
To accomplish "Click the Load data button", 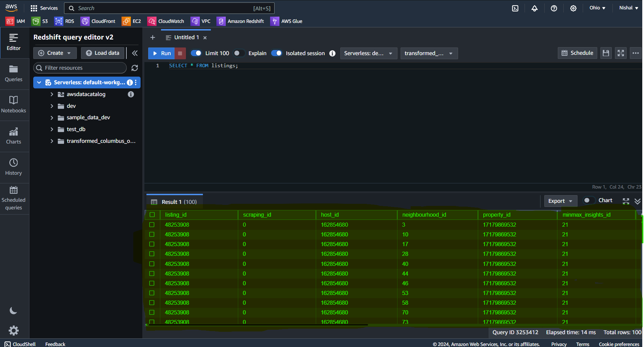I will (102, 53).
